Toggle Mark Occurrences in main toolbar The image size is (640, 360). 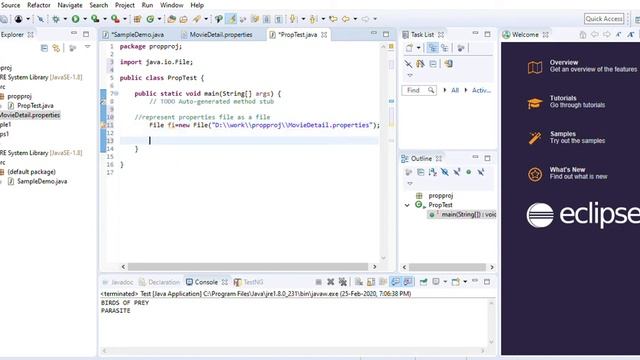[x=231, y=19]
